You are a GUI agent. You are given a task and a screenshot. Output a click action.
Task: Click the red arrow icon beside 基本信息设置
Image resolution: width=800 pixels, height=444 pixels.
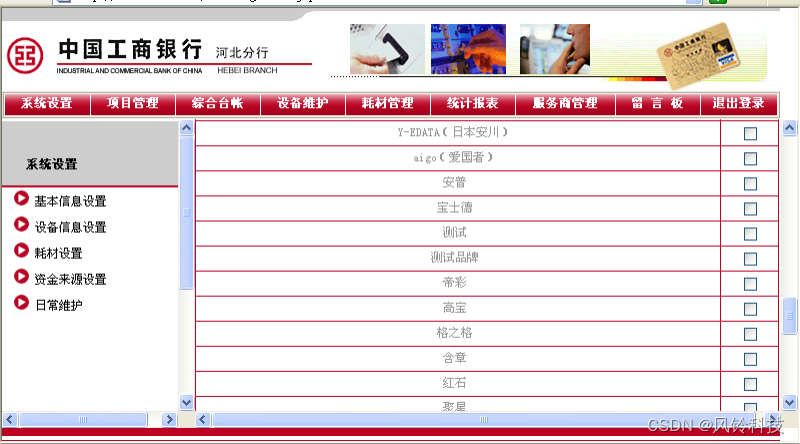tap(21, 198)
